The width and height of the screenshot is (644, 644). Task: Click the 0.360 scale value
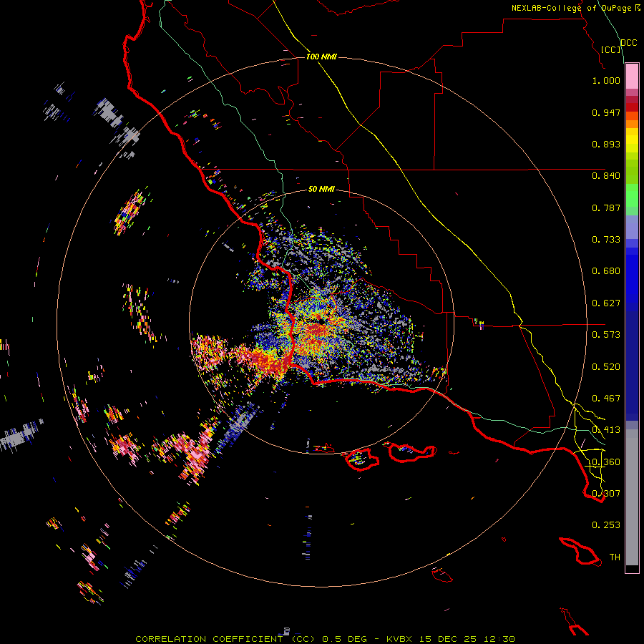click(x=606, y=462)
